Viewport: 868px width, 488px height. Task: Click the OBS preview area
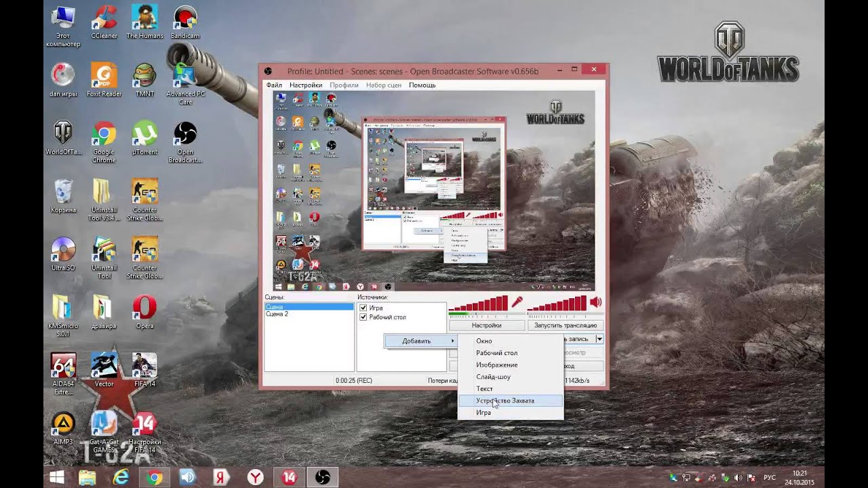tap(434, 191)
